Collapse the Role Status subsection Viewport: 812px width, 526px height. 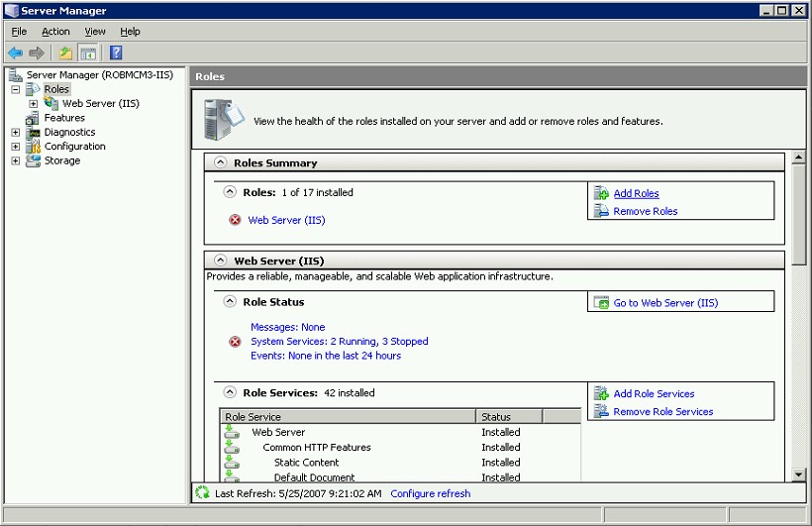230,301
